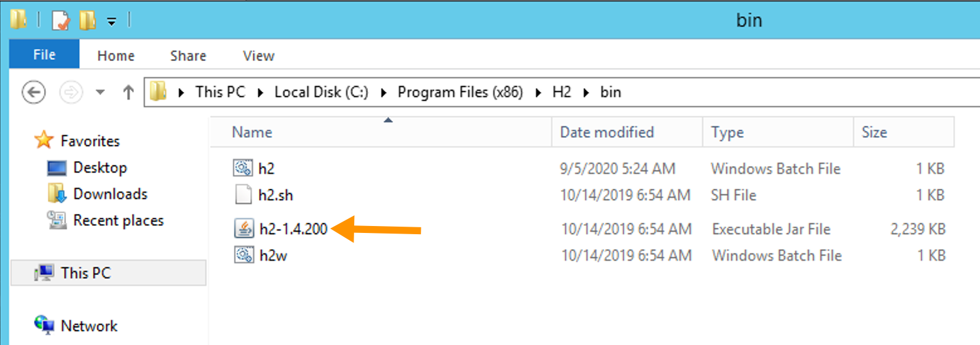Sort files by Size column header

pyautogui.click(x=904, y=132)
